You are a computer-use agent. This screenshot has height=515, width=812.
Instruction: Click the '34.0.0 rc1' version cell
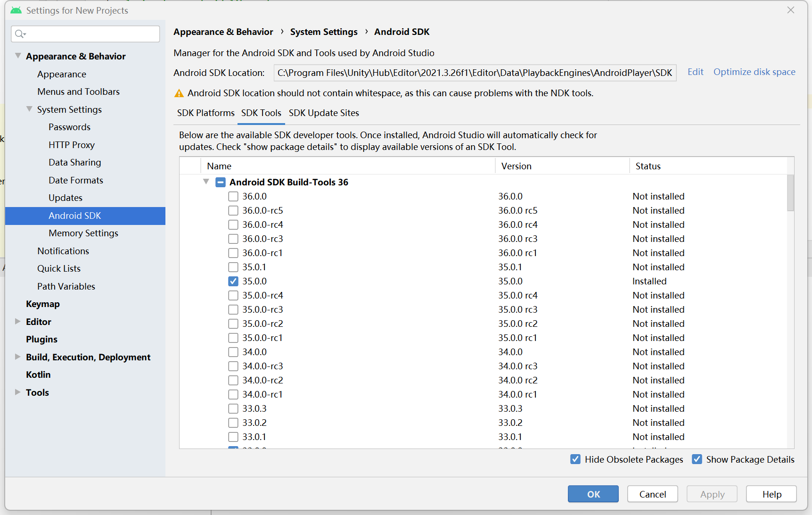pos(517,394)
